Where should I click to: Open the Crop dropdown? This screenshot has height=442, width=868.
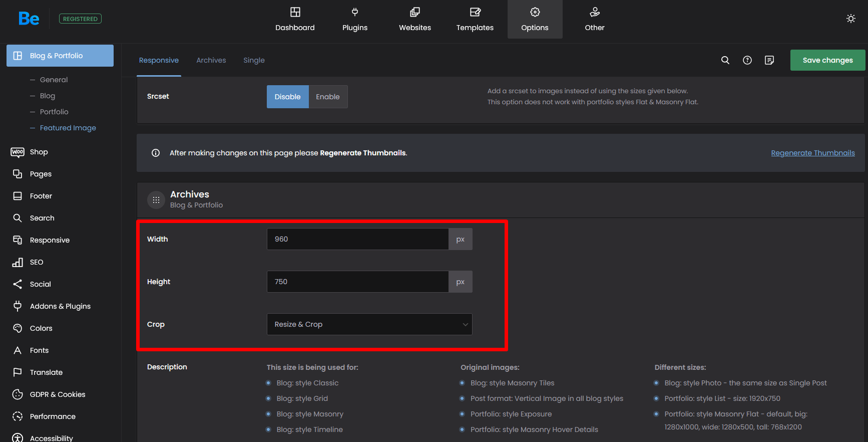point(369,324)
